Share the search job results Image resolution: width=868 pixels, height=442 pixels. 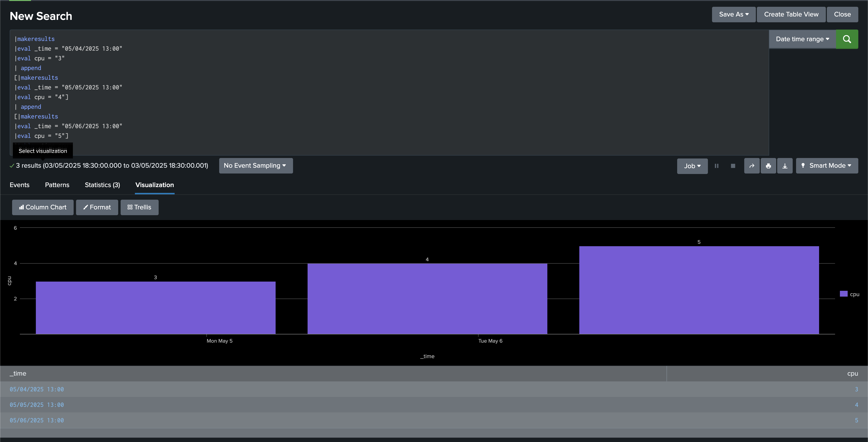coord(752,166)
